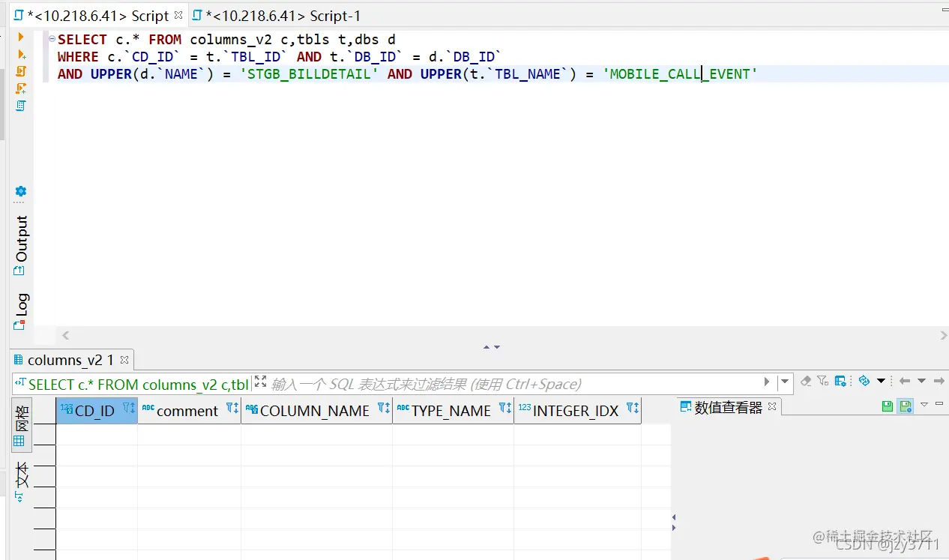Select the CD_ID column header
This screenshot has width=949, height=560.
click(x=96, y=410)
